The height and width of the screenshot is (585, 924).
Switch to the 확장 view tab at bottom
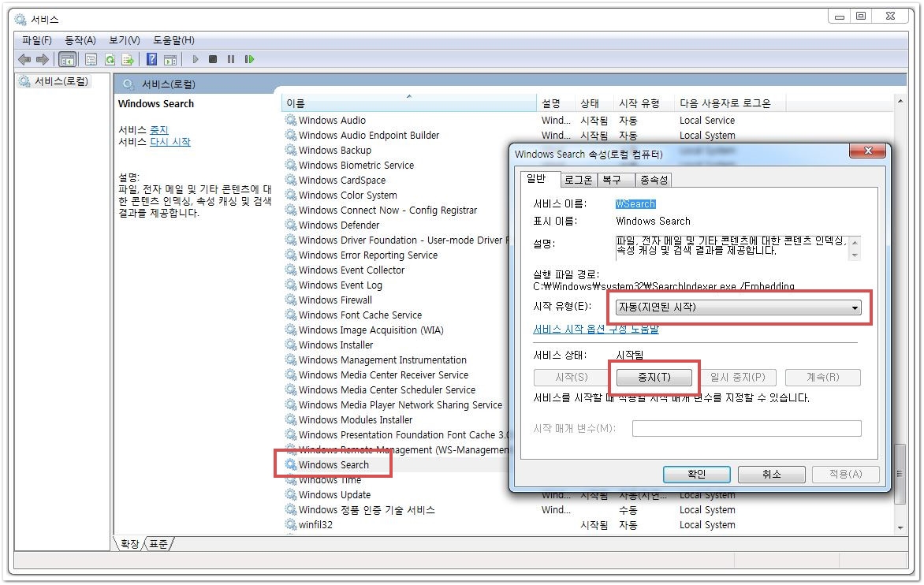pos(129,543)
